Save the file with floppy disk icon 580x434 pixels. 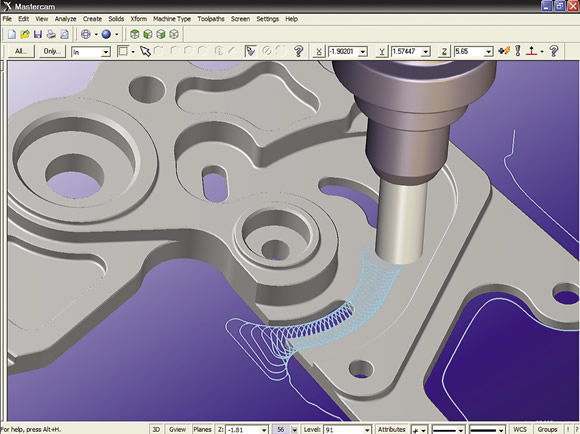point(38,34)
